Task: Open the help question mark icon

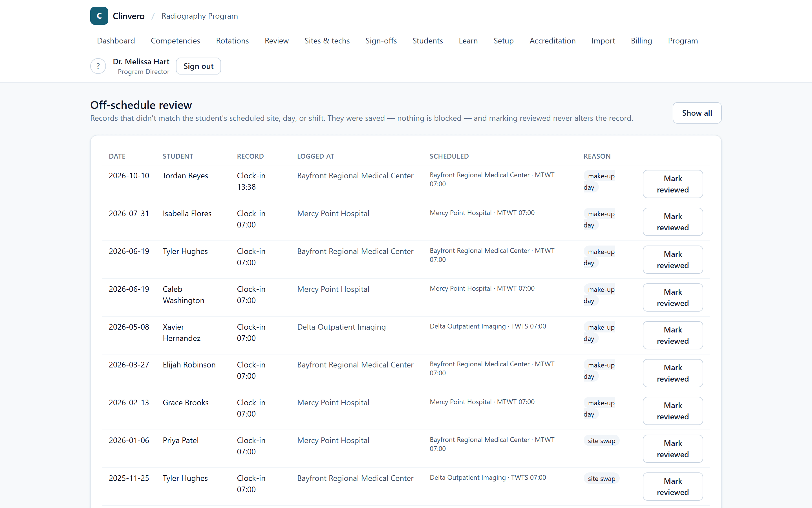Action: [x=98, y=66]
